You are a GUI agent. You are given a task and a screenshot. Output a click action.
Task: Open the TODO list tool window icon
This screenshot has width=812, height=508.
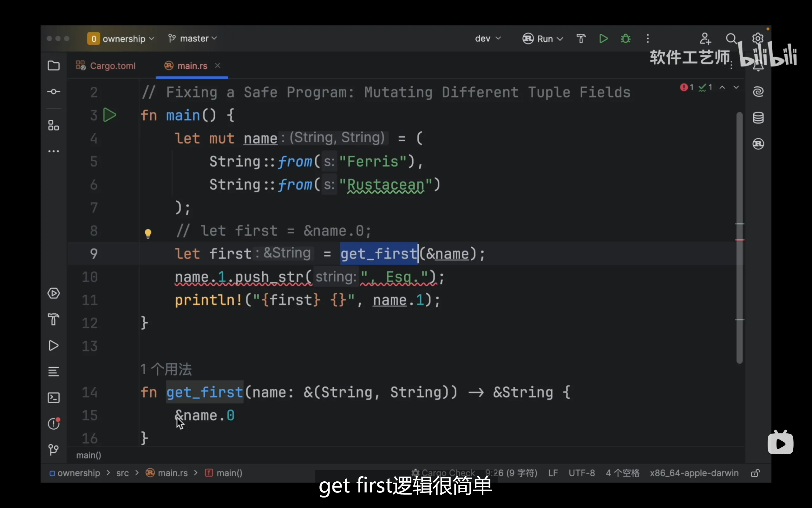(54, 371)
